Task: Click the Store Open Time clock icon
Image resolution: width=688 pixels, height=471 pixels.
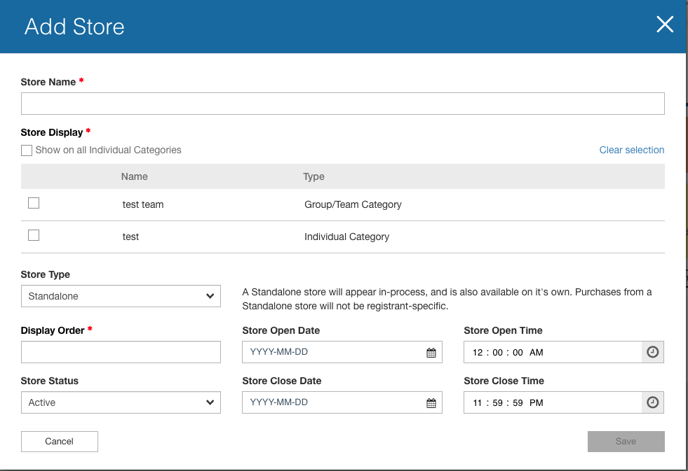Action: pyautogui.click(x=652, y=352)
